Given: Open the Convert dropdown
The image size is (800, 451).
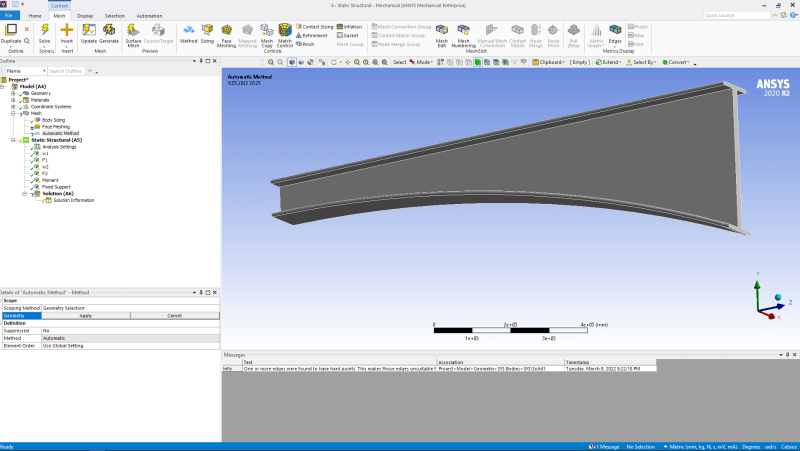Looking at the screenshot, I should pos(676,62).
